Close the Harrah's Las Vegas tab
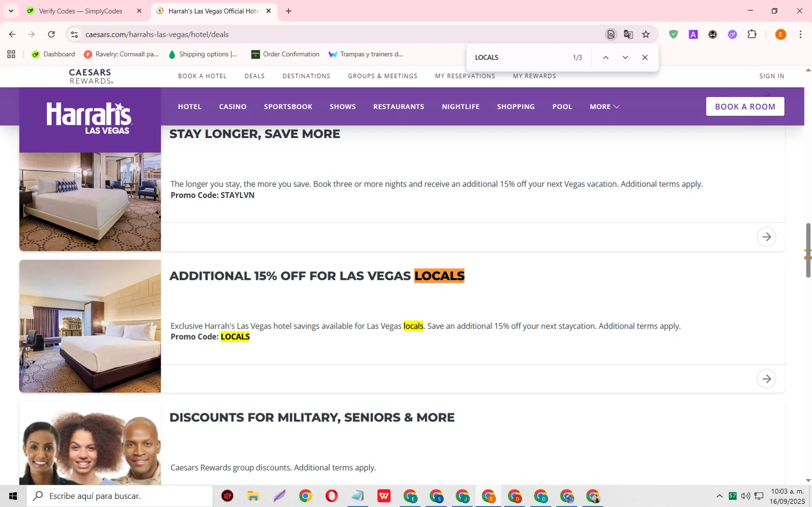Viewport: 812px width, 507px height. coord(269,11)
